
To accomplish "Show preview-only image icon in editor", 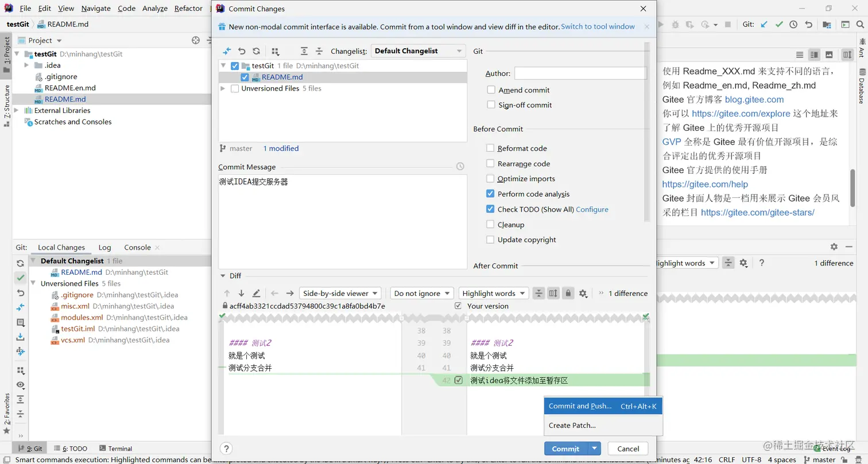I will pos(829,54).
